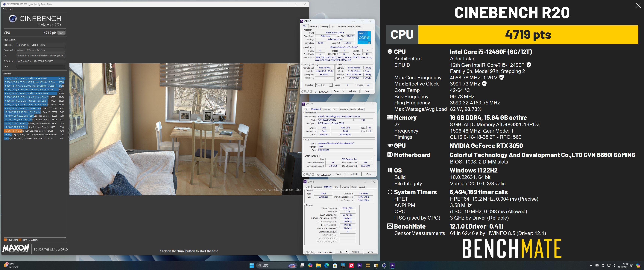644x270 pixels.
Task: Open the volume control in system tray
Action: [613, 265]
